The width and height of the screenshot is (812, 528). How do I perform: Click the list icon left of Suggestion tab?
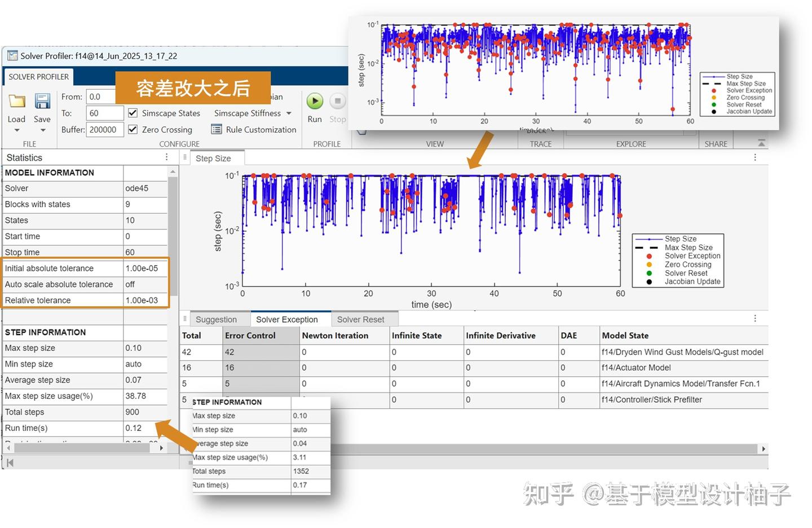[184, 319]
